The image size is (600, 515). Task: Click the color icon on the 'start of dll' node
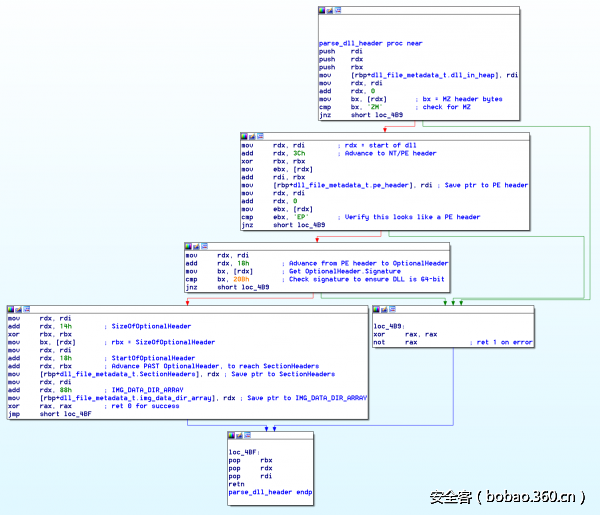243,135
